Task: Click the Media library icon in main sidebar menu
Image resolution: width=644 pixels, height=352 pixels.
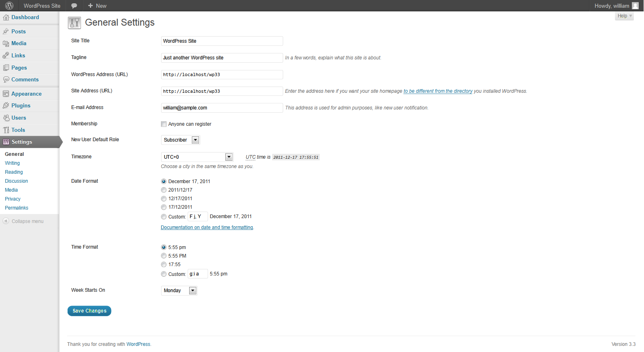Action: (6, 44)
